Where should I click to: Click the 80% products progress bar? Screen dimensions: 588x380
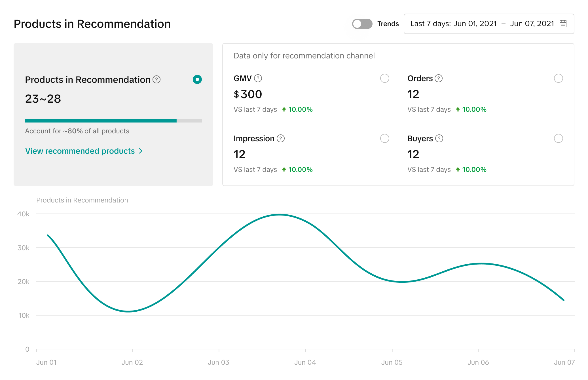tap(113, 121)
